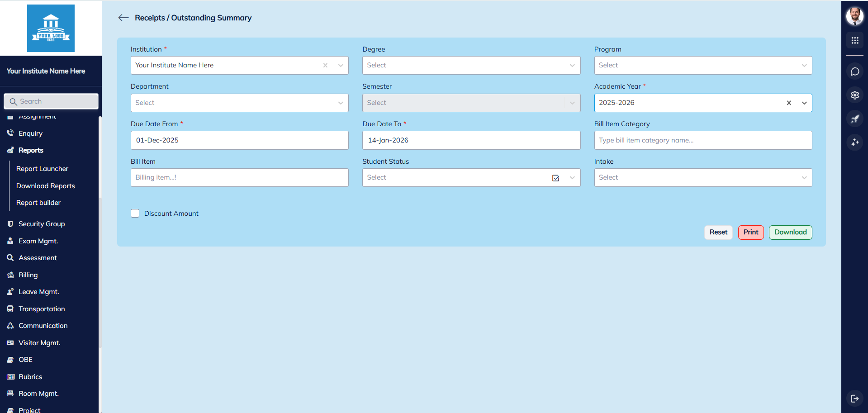Clear the Institution selection with the X

coord(325,65)
